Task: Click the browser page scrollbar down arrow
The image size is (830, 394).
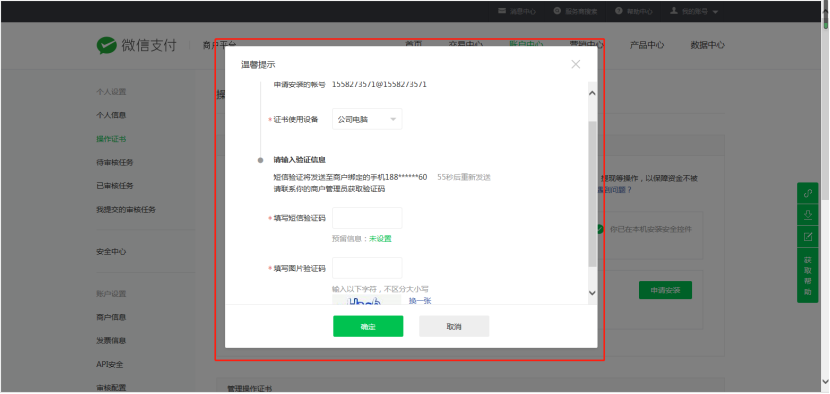Action: point(825,382)
